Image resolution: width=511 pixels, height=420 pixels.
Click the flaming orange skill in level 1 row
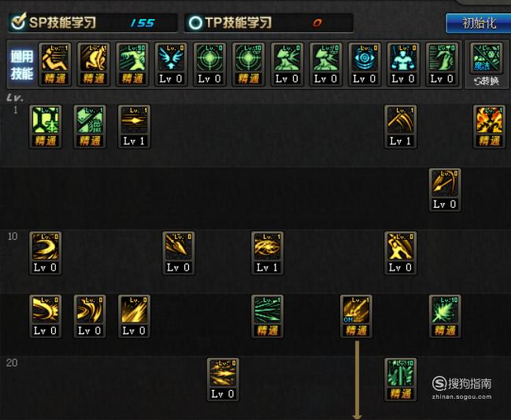[x=489, y=127]
